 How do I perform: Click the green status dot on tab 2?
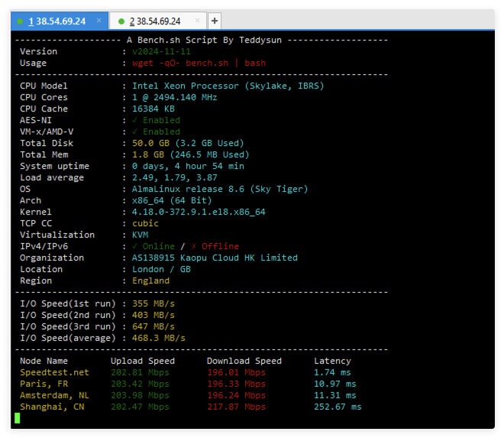click(x=121, y=21)
